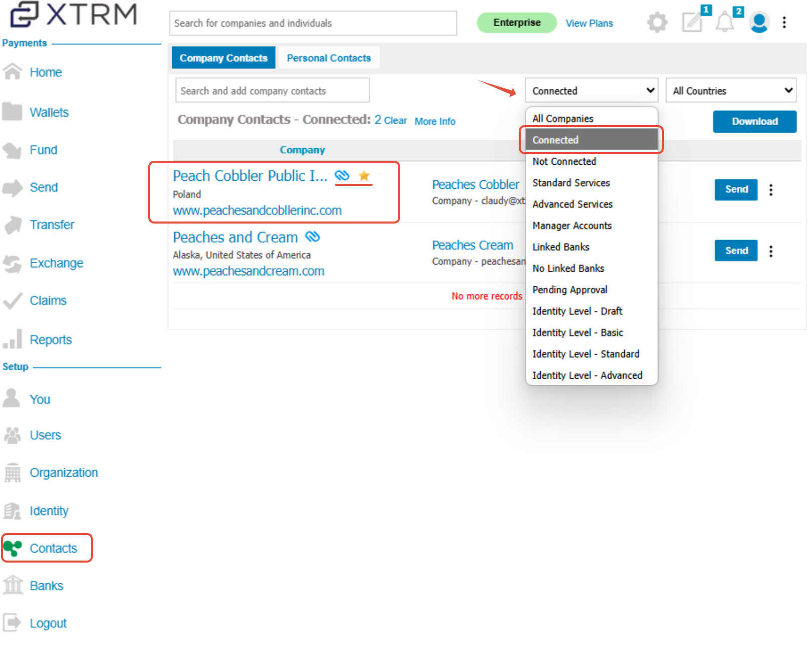This screenshot has width=812, height=657.
Task: Click the Users group icon
Action: [x=12, y=435]
